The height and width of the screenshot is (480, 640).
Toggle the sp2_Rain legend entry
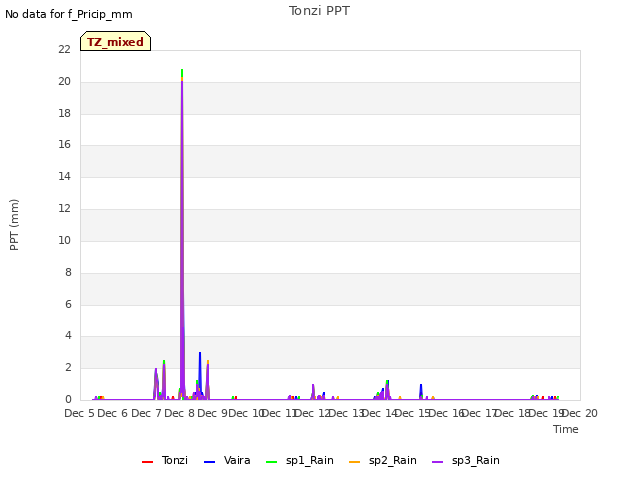tap(382, 460)
